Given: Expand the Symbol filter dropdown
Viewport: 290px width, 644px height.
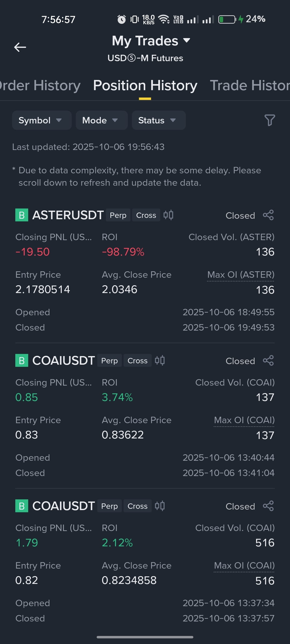Looking at the screenshot, I should [x=42, y=120].
